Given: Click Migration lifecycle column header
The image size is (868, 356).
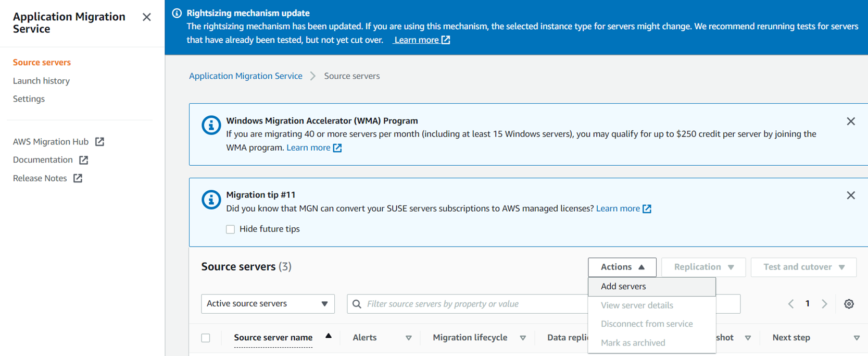Looking at the screenshot, I should tap(470, 338).
